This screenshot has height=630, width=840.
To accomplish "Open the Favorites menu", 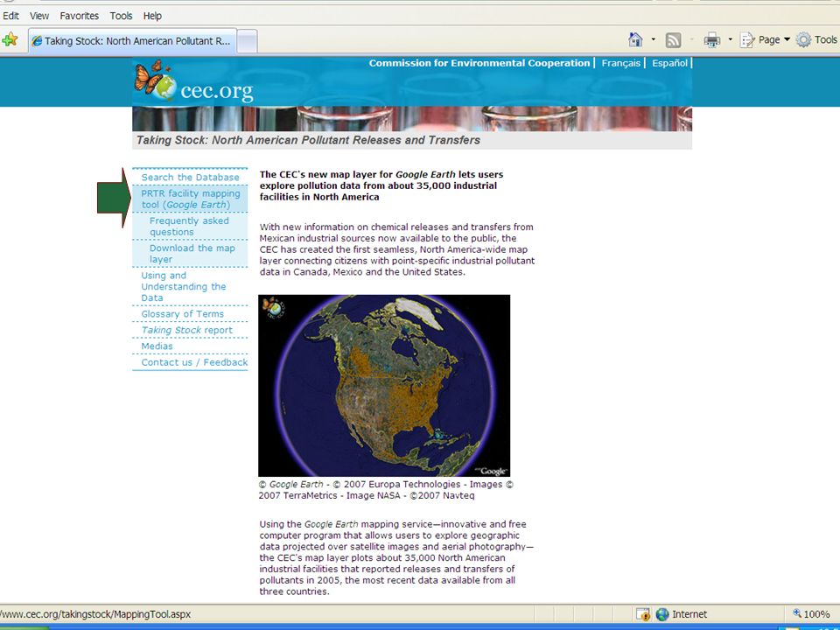I will (x=80, y=16).
